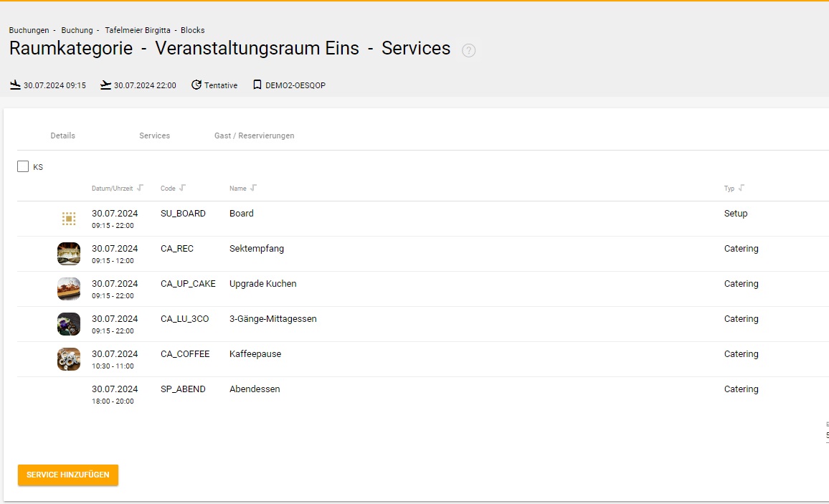Open the Upgrade Kuchen thumbnail image
The height and width of the screenshot is (504, 829).
pyautogui.click(x=69, y=289)
